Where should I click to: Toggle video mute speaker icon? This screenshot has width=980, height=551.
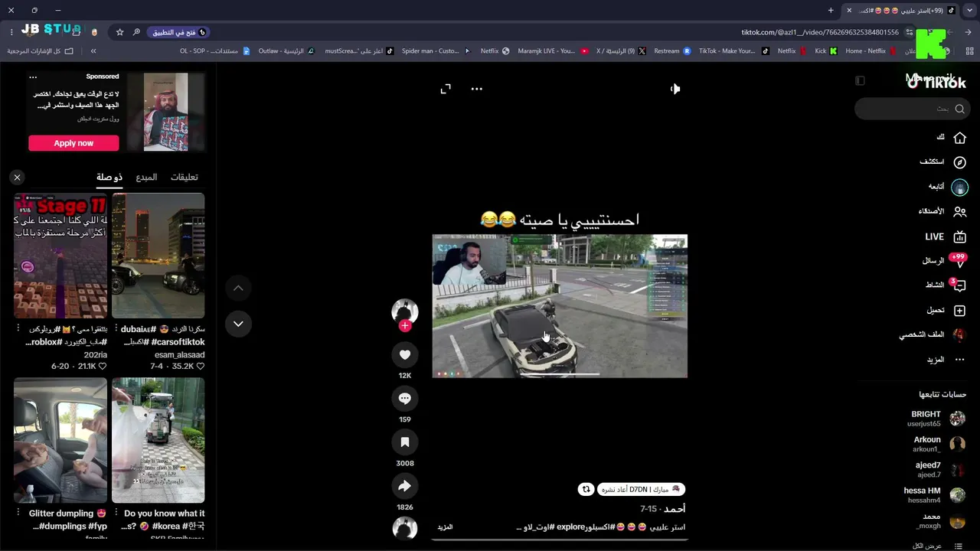click(675, 89)
